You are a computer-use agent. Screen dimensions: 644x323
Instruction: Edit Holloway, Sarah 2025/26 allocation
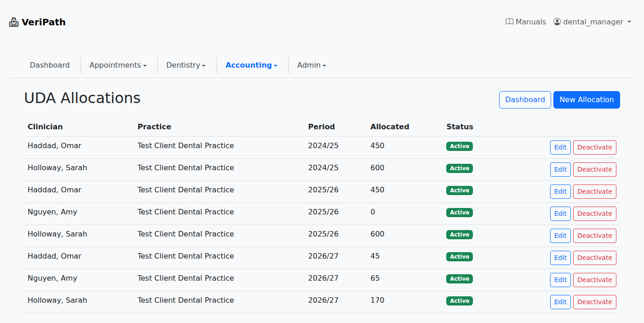[x=560, y=236]
